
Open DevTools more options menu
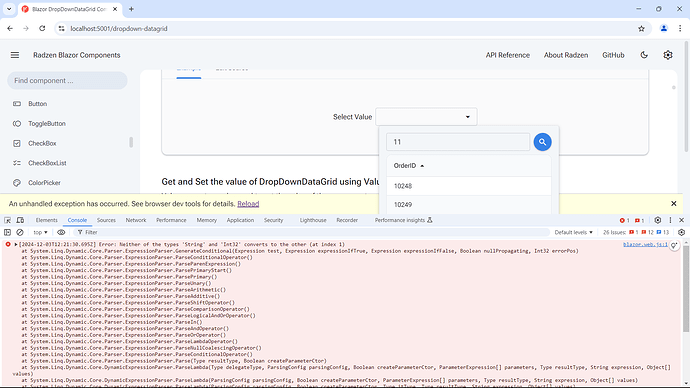pos(670,220)
